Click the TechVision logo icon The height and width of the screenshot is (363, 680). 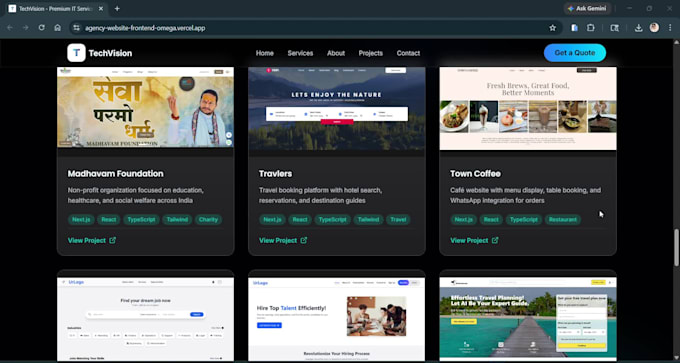pyautogui.click(x=76, y=53)
